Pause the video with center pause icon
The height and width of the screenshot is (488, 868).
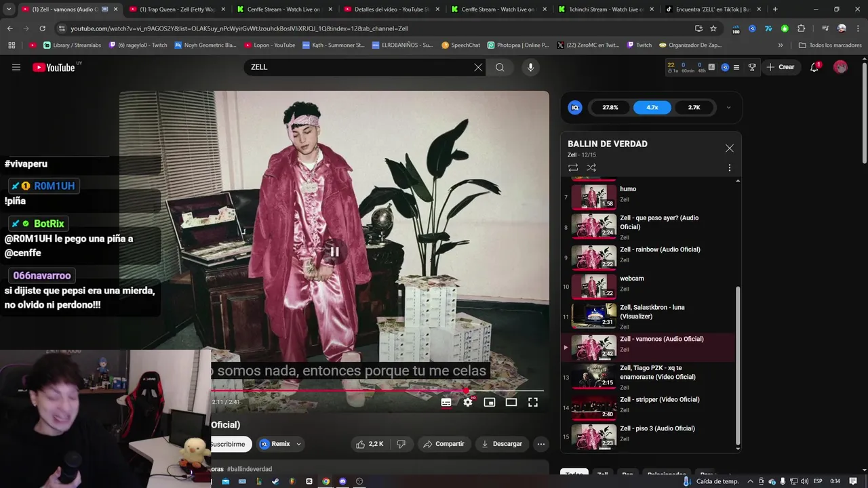click(x=334, y=251)
